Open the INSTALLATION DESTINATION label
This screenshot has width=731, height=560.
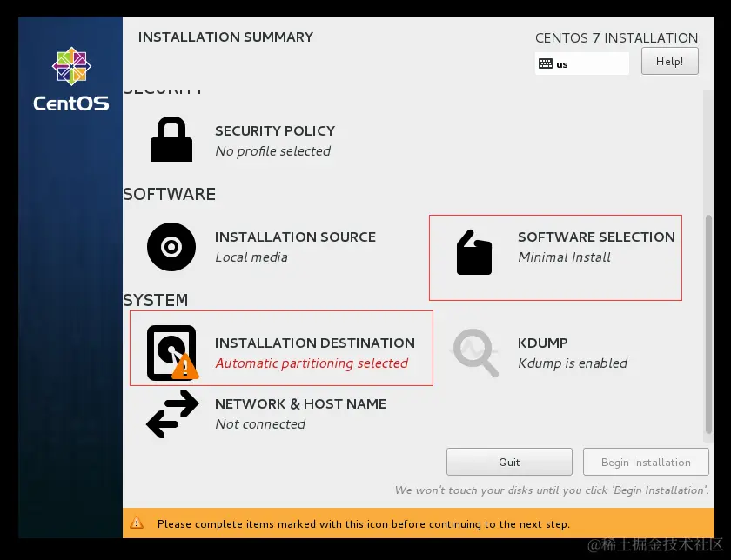pos(315,343)
